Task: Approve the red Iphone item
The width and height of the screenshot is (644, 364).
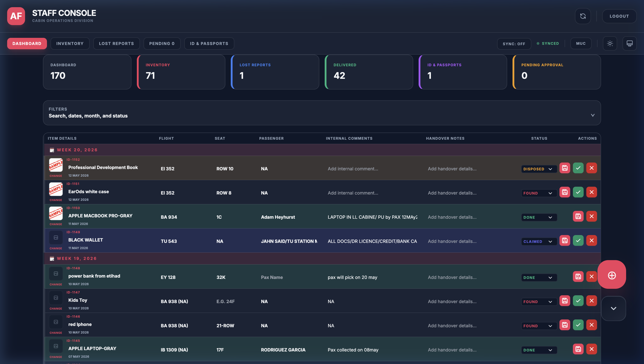Action: pos(578,325)
